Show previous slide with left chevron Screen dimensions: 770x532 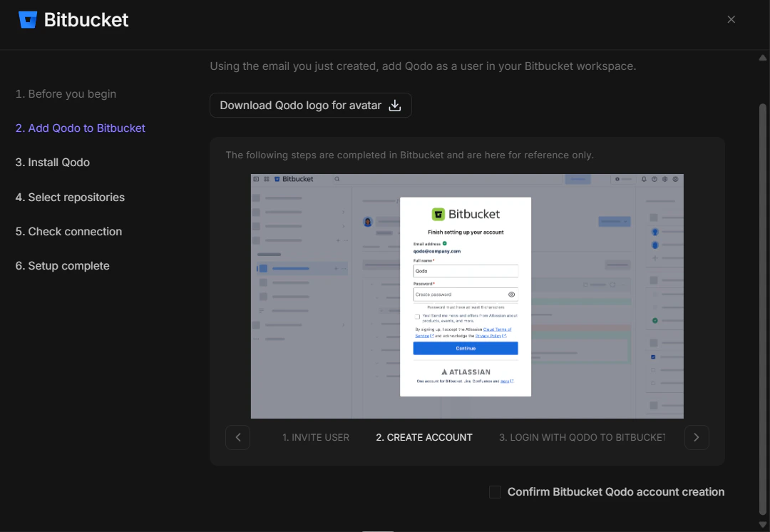(237, 437)
